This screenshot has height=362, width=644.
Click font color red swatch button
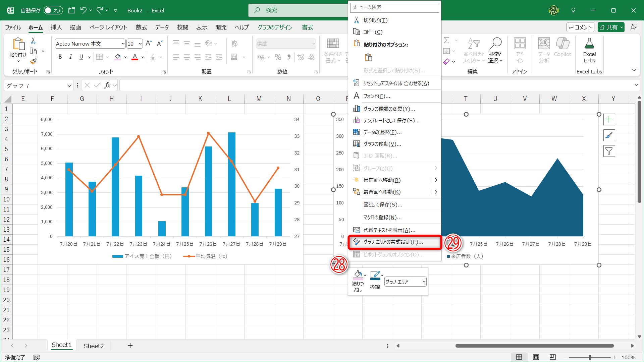tap(135, 57)
